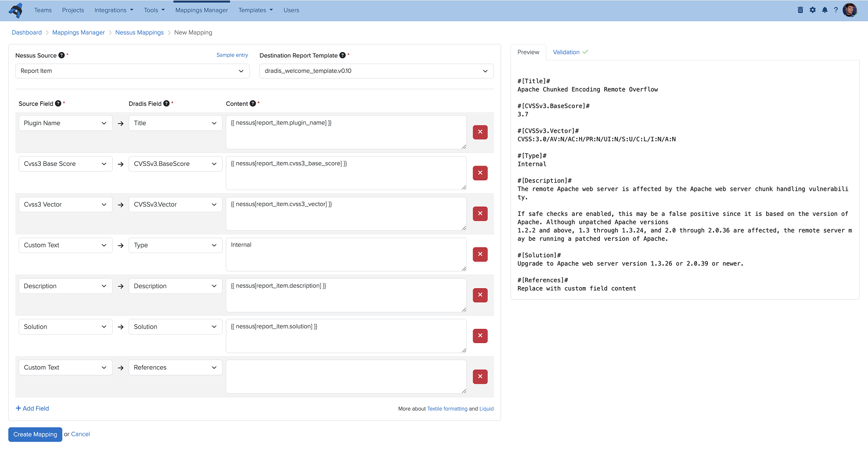Show help for Content column

(253, 103)
